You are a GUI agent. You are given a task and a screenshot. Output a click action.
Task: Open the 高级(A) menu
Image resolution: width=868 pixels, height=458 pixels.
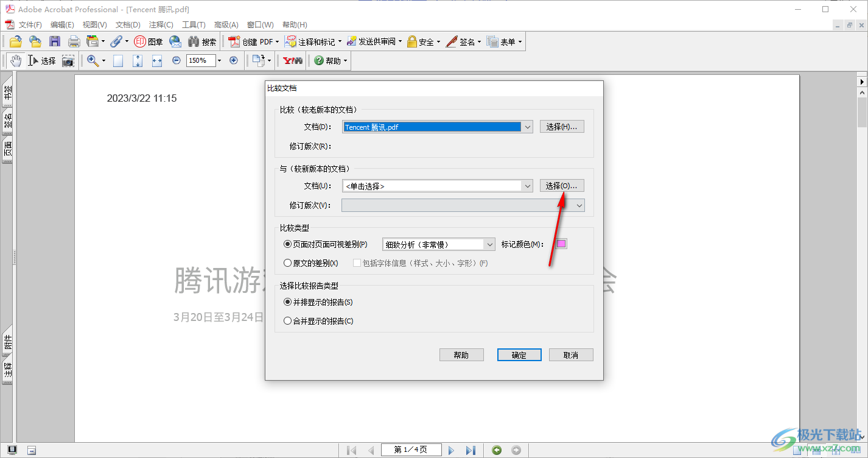(x=226, y=25)
